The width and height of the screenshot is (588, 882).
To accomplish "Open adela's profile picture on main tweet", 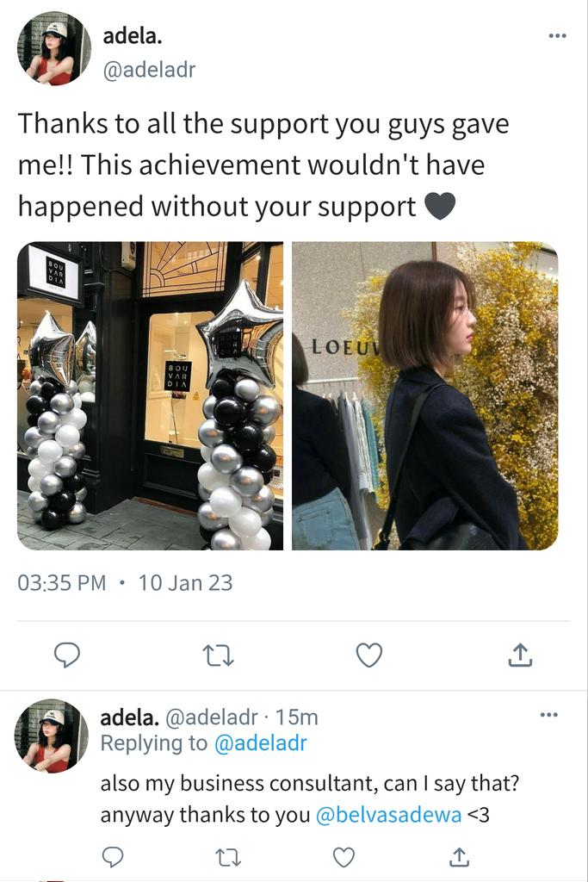I will coord(54,48).
